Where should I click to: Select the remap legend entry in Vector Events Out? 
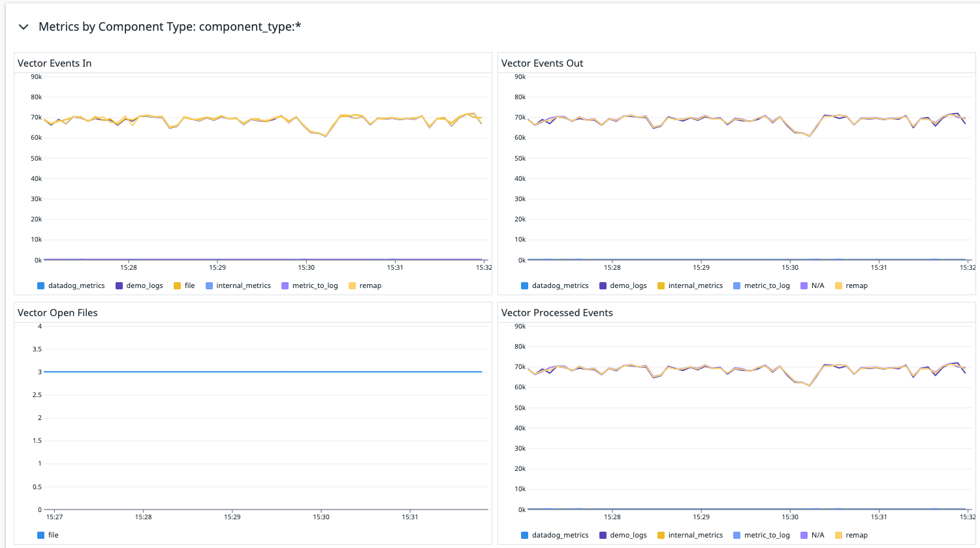tap(852, 285)
